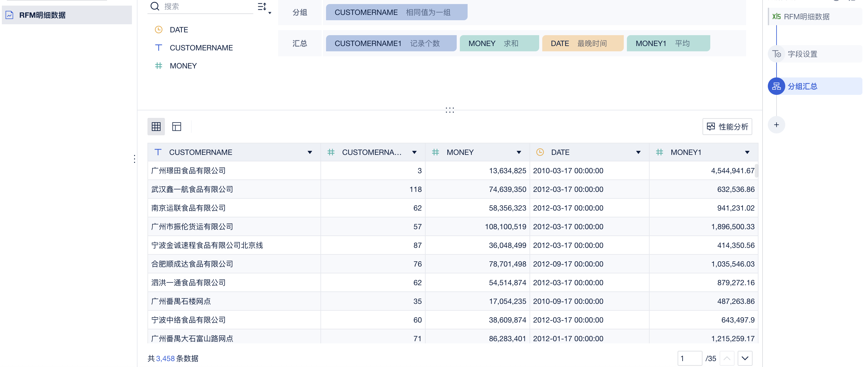Switch to the layout structure view
This screenshot has height=367, width=868.
pos(177,127)
